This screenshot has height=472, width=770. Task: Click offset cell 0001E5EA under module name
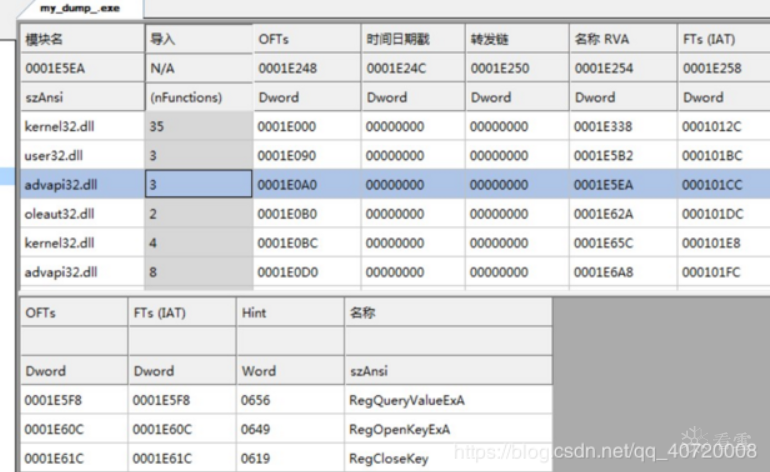pos(82,68)
